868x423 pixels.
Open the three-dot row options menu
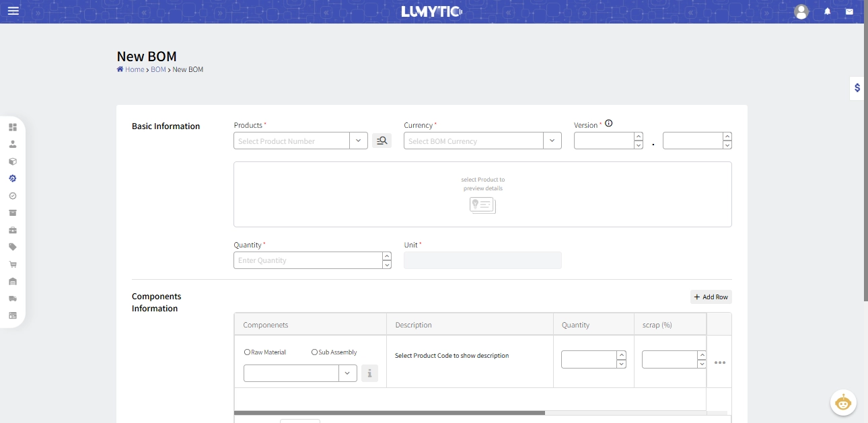[x=719, y=362]
